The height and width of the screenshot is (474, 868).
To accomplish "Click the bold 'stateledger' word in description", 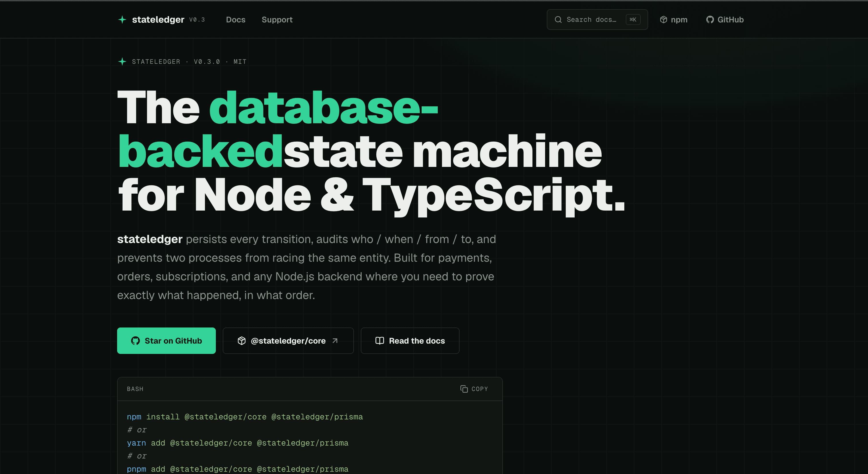I will click(150, 239).
